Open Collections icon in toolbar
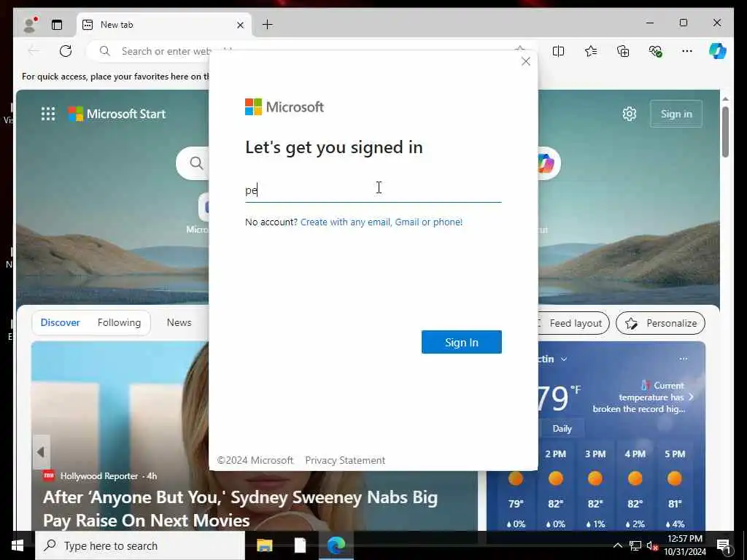Viewport: 747px width, 560px height. [x=623, y=51]
